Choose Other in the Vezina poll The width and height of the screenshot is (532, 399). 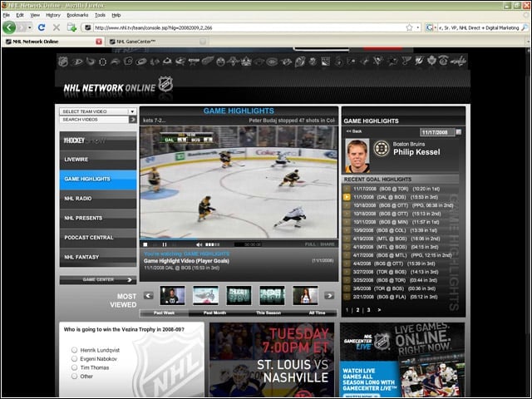(x=74, y=377)
